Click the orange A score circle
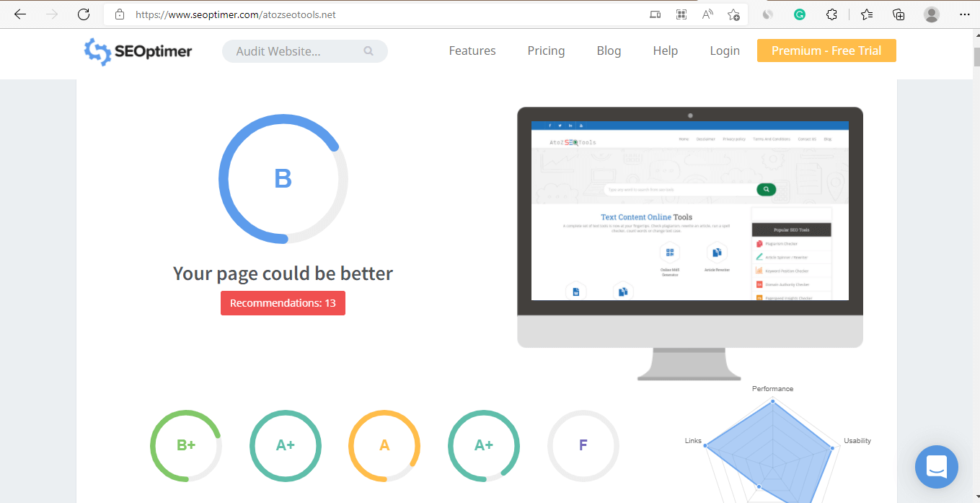Viewport: 980px width, 503px height. (x=384, y=446)
